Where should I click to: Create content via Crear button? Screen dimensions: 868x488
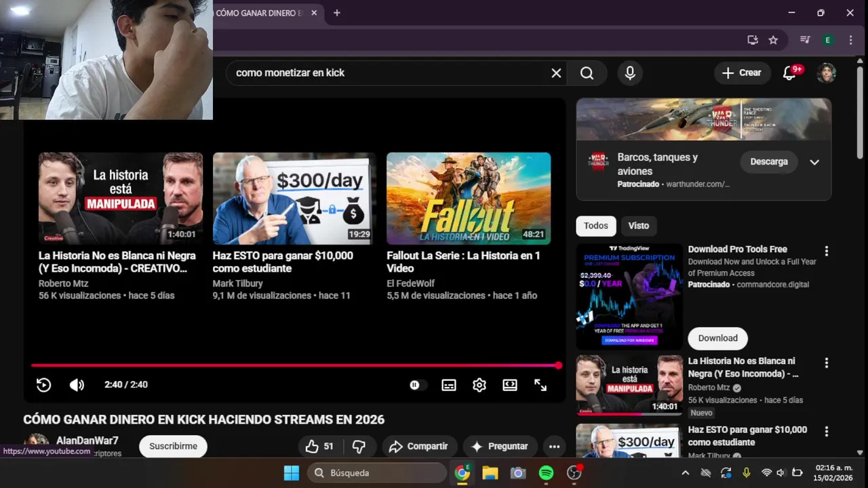(742, 73)
